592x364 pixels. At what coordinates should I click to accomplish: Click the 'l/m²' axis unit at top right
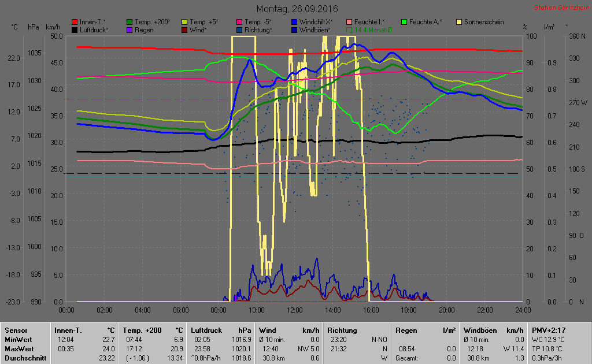click(549, 27)
